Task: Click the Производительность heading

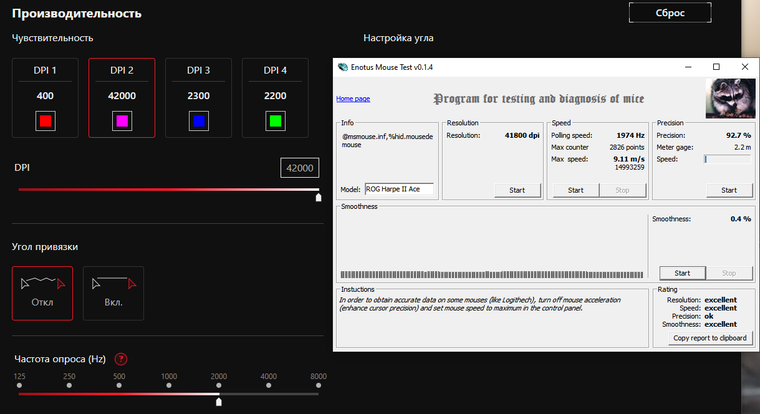Action: click(x=77, y=13)
